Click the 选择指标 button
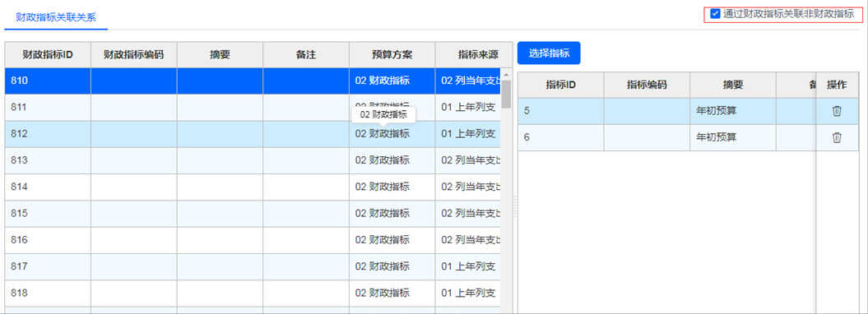Image resolution: width=868 pixels, height=314 pixels. [549, 53]
